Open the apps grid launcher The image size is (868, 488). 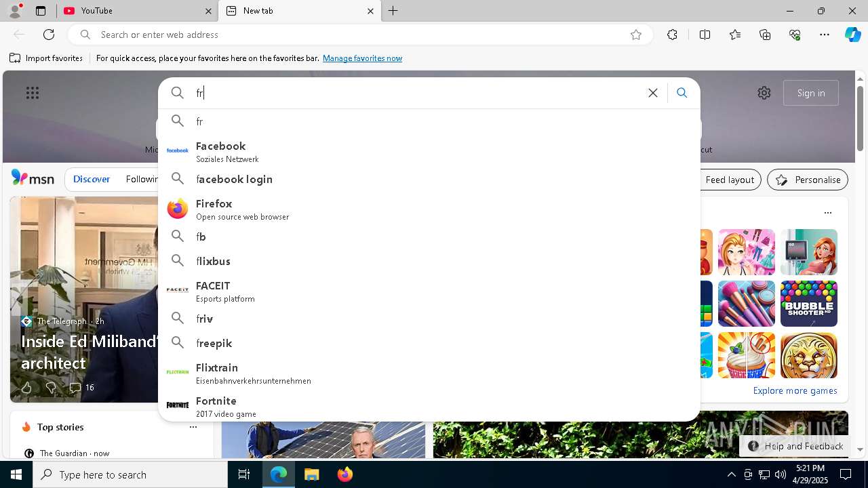pos(33,93)
